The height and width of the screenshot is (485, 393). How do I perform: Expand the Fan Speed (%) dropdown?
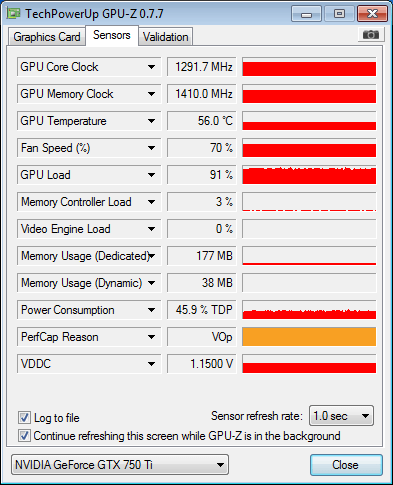[x=151, y=148]
